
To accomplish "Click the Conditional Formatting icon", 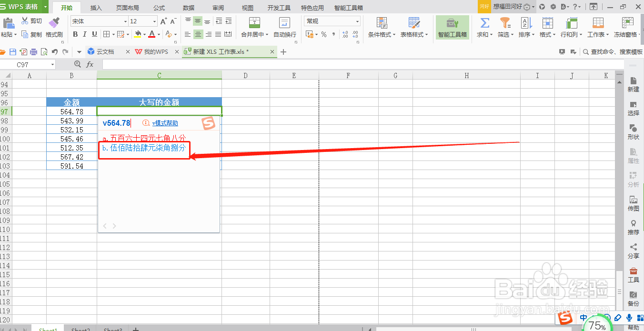I will coord(382,23).
